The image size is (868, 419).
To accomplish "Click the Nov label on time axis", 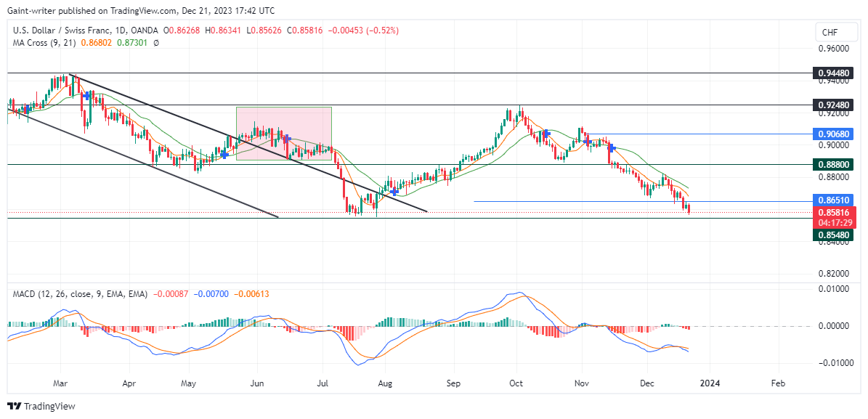I will pyautogui.click(x=582, y=383).
